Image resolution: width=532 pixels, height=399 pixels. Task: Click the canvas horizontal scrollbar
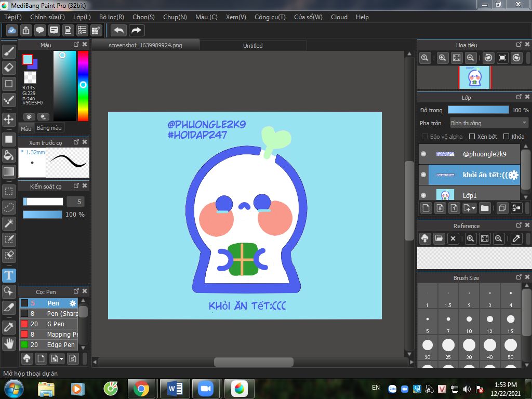(x=254, y=362)
